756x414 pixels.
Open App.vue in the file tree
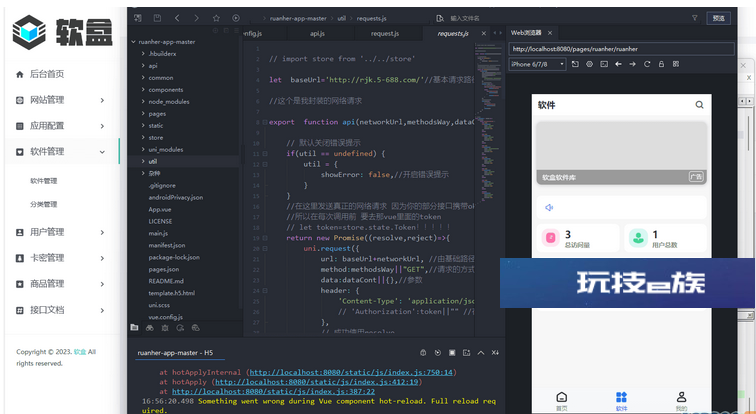(x=160, y=209)
